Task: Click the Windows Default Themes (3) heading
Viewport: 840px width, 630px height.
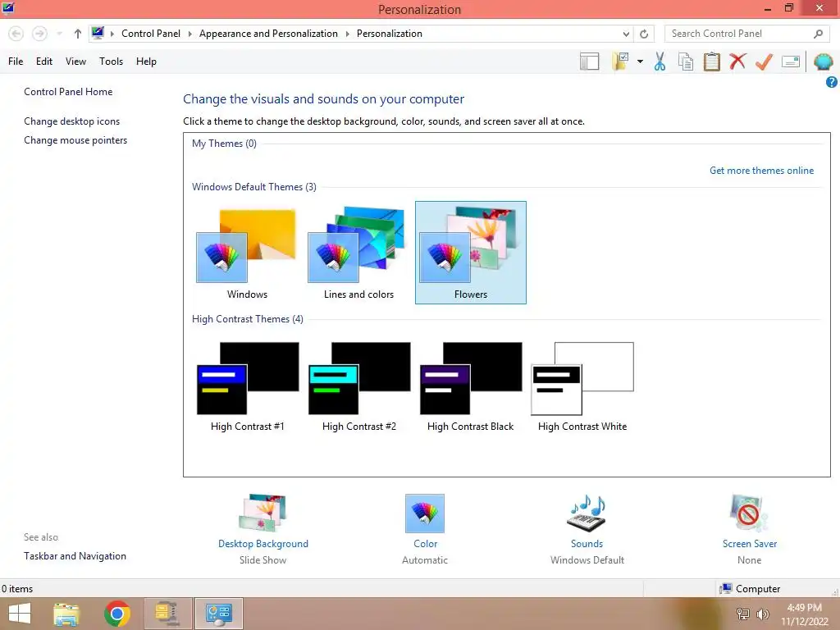Action: pos(254,187)
